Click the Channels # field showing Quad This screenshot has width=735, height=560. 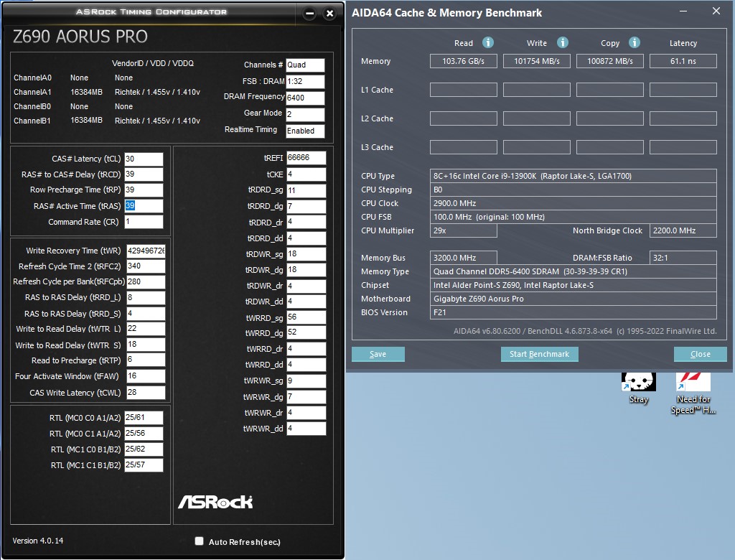(305, 65)
